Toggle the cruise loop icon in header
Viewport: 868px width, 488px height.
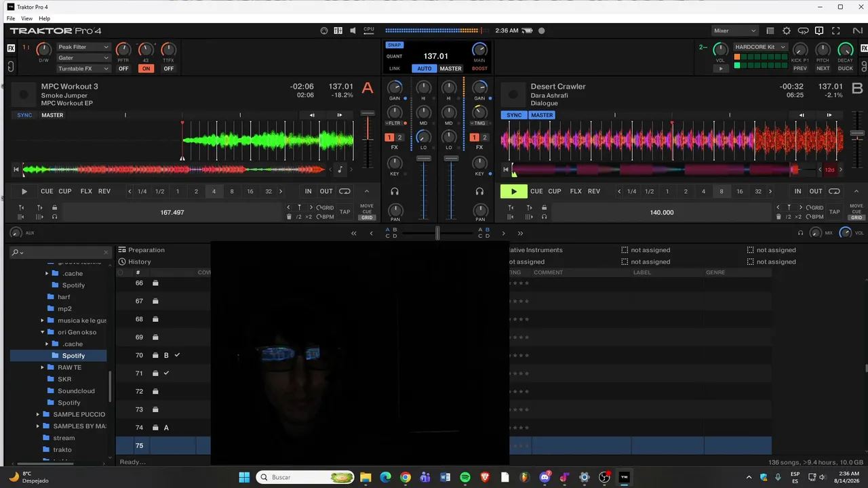pyautogui.click(x=804, y=30)
